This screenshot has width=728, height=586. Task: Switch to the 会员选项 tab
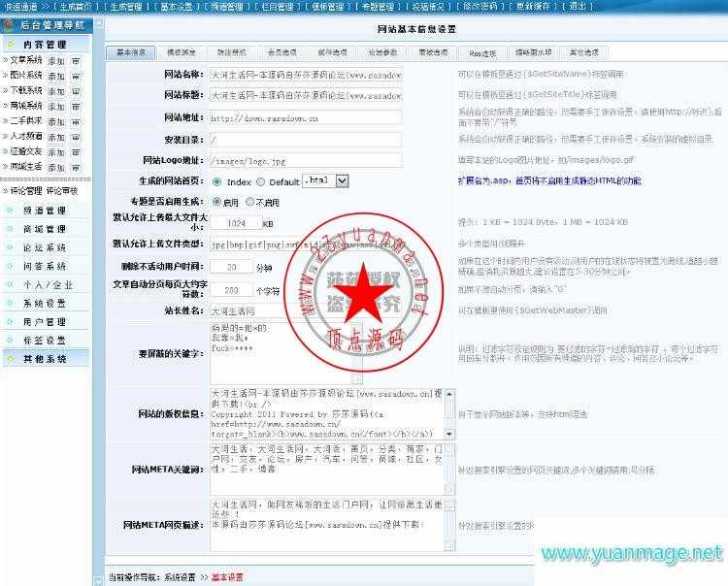281,53
